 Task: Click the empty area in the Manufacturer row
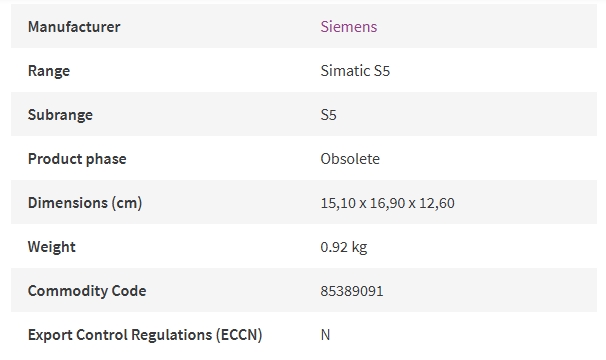487,27
